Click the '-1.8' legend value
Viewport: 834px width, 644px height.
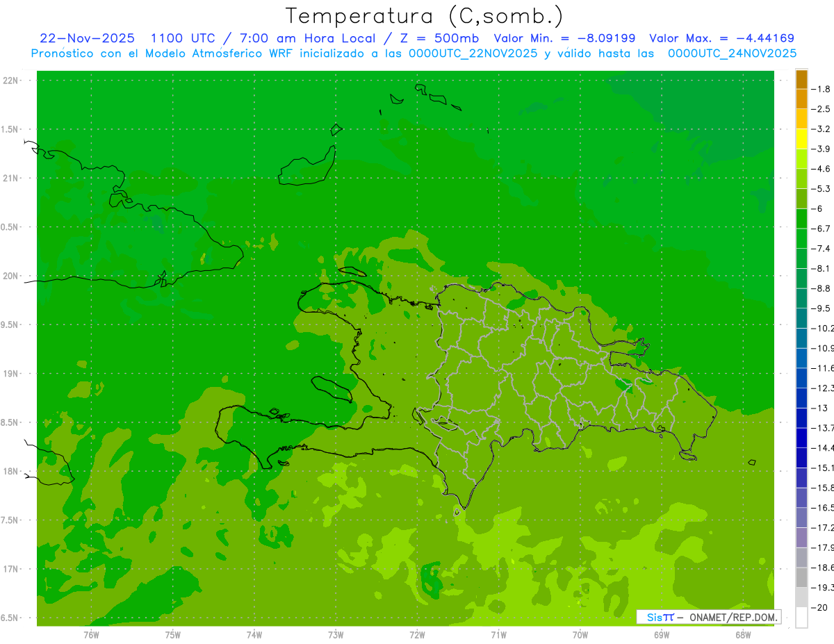(821, 89)
